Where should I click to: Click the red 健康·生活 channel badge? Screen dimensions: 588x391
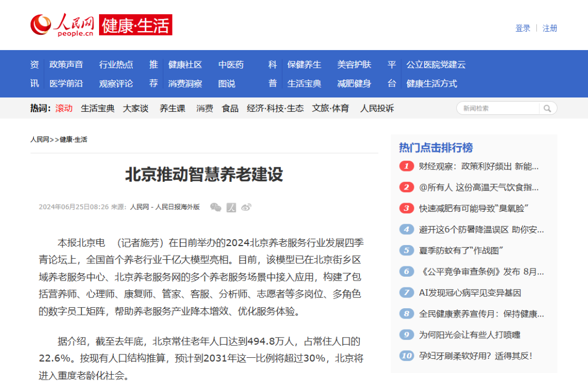pos(136,26)
